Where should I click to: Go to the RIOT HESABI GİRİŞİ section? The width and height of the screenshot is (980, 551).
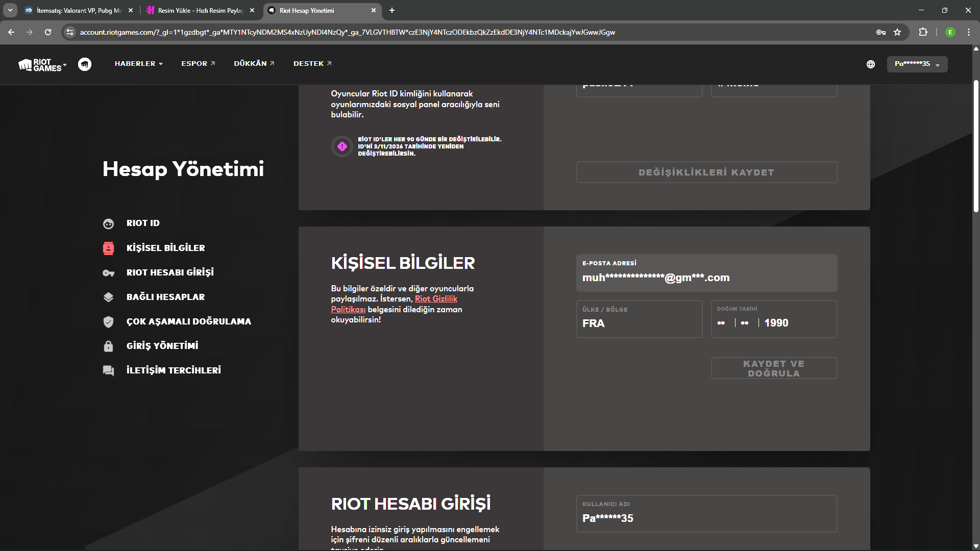pos(170,272)
